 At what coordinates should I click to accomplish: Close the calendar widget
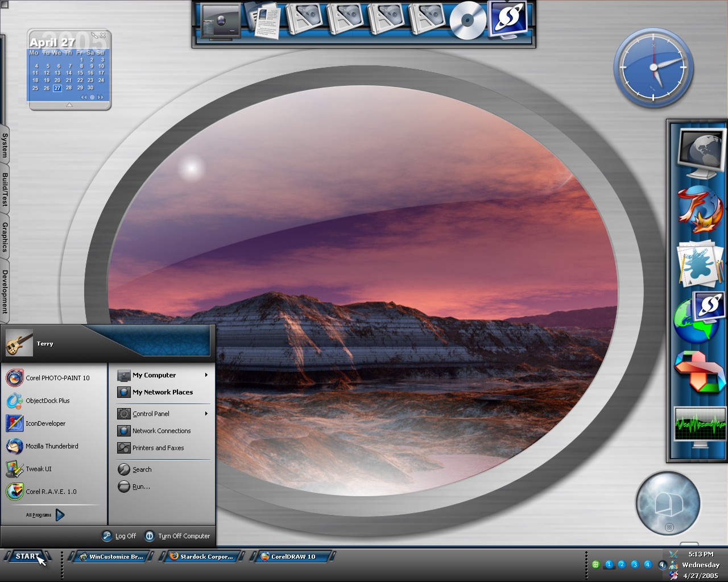click(x=103, y=35)
